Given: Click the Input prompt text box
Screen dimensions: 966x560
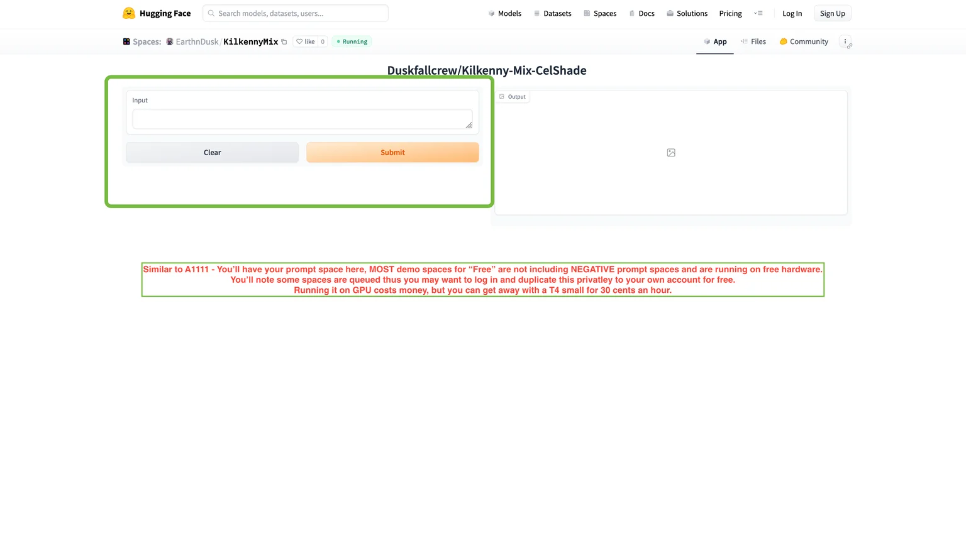Looking at the screenshot, I should 303,119.
